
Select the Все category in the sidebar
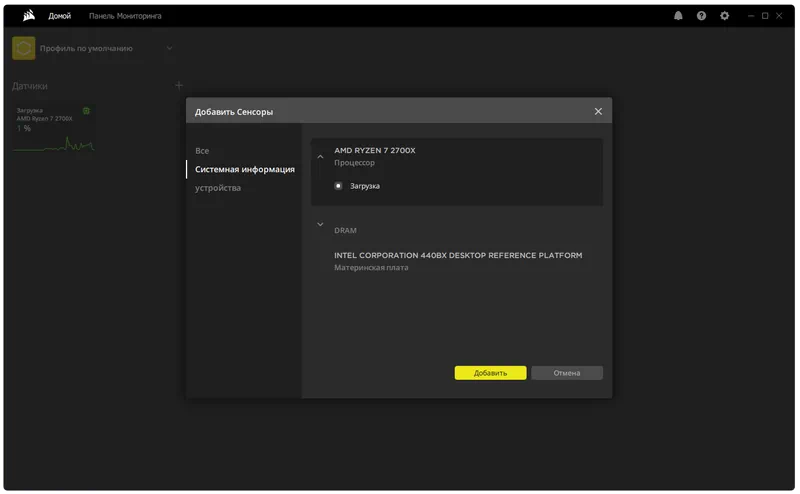tap(202, 150)
